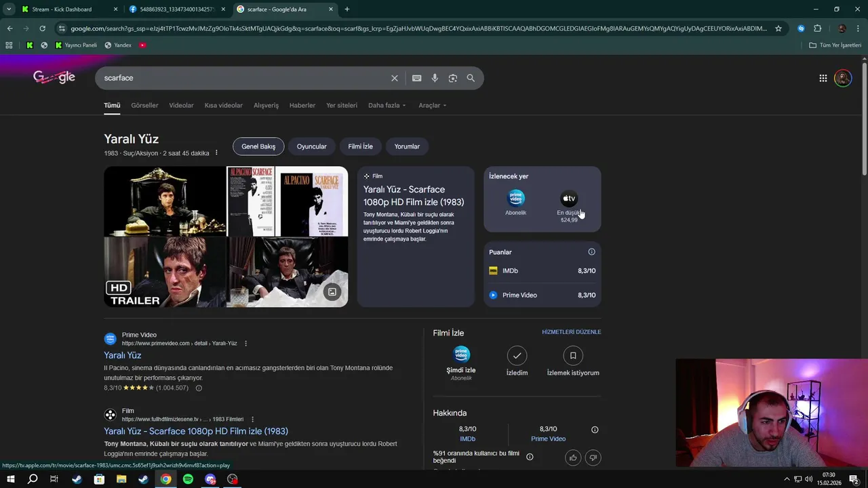Viewport: 868px width, 488px height.
Task: Mark film as watched (İzledim)
Action: pos(517,362)
